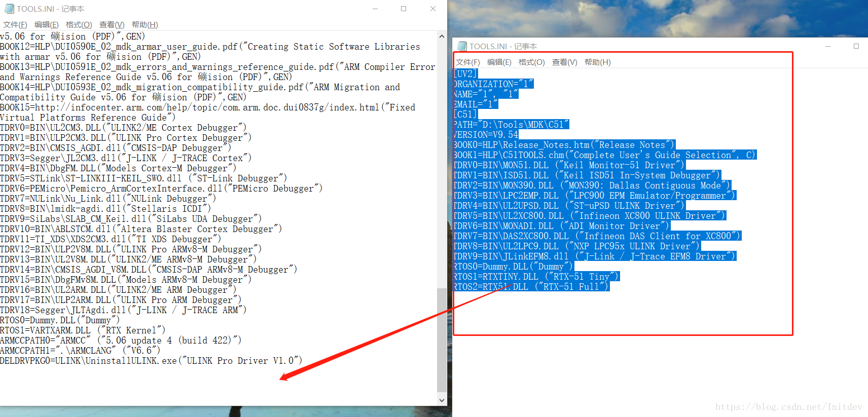Image resolution: width=868 pixels, height=417 pixels.
Task: Click the TDRV8 Stellaris ICDI line
Action: click(105, 209)
